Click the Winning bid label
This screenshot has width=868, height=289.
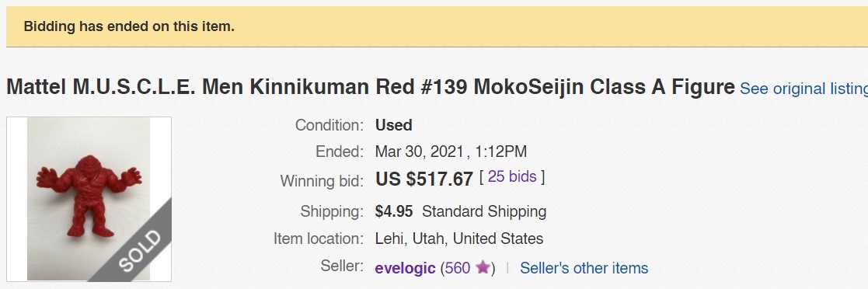(322, 181)
